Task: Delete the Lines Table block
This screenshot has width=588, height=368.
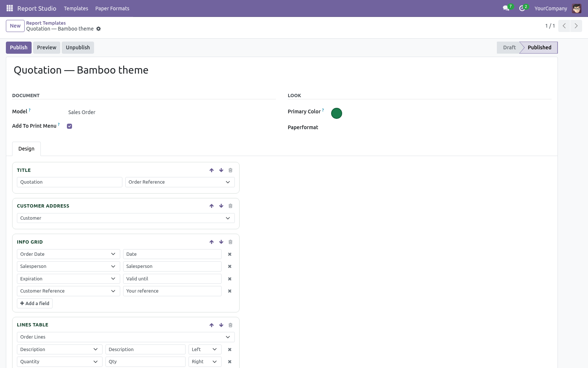Action: click(x=230, y=325)
